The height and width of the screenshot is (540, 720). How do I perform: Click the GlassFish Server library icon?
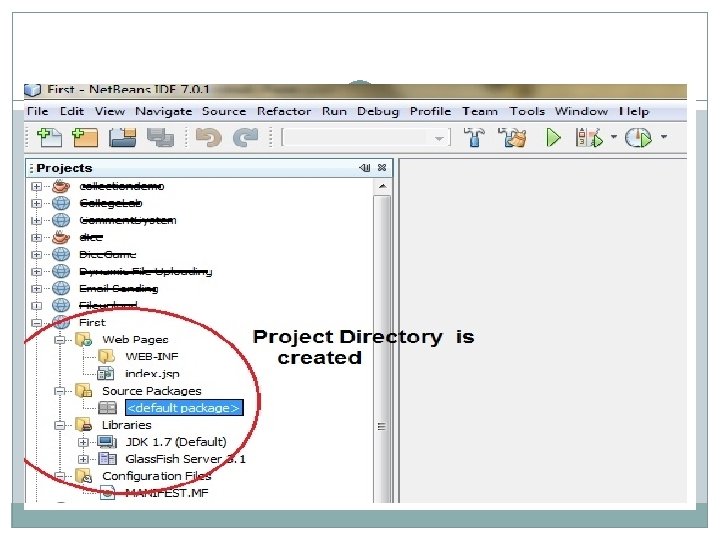pos(107,459)
